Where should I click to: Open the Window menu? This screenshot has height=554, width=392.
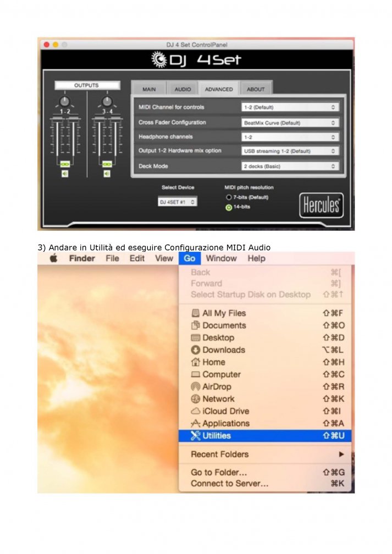(221, 258)
